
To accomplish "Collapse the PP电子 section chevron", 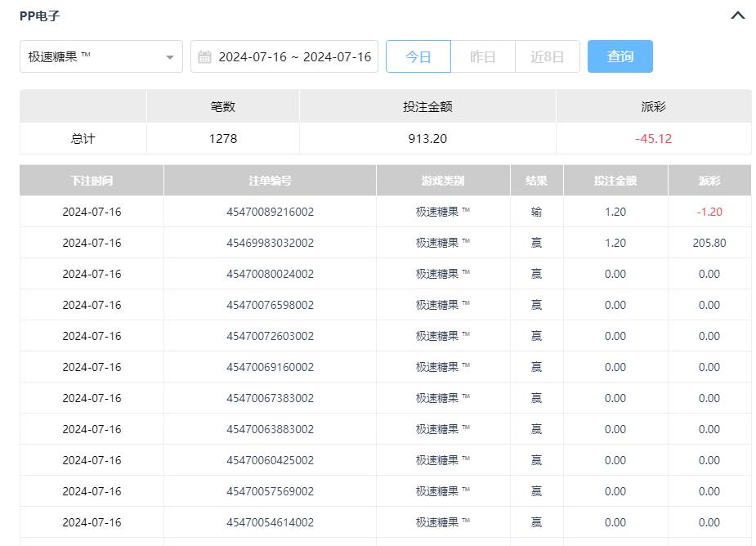I will click(737, 16).
